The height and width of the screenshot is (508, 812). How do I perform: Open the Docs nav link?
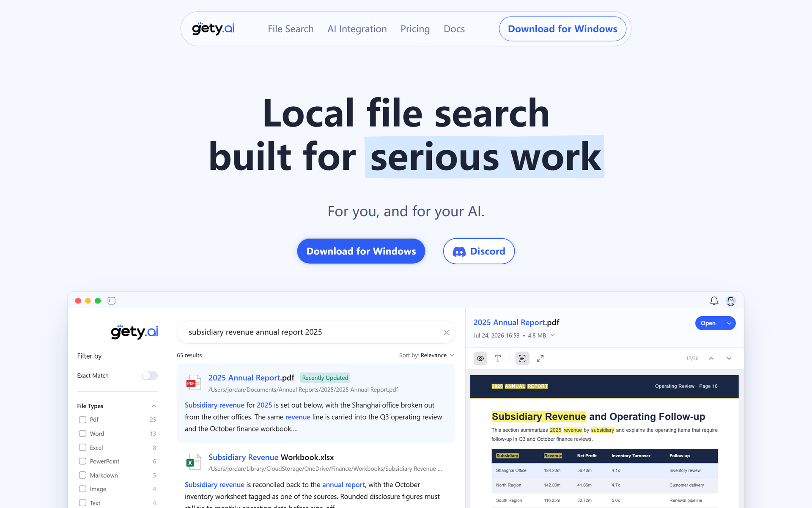[454, 29]
